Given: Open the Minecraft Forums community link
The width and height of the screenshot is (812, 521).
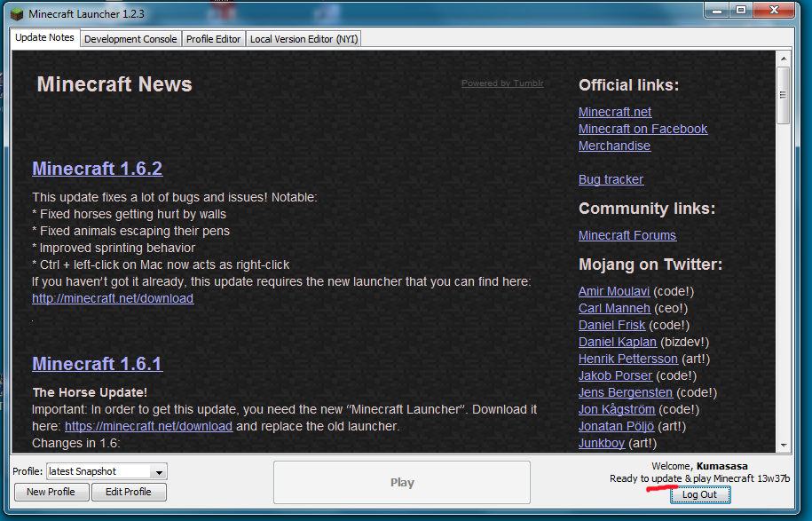Looking at the screenshot, I should pyautogui.click(x=627, y=235).
